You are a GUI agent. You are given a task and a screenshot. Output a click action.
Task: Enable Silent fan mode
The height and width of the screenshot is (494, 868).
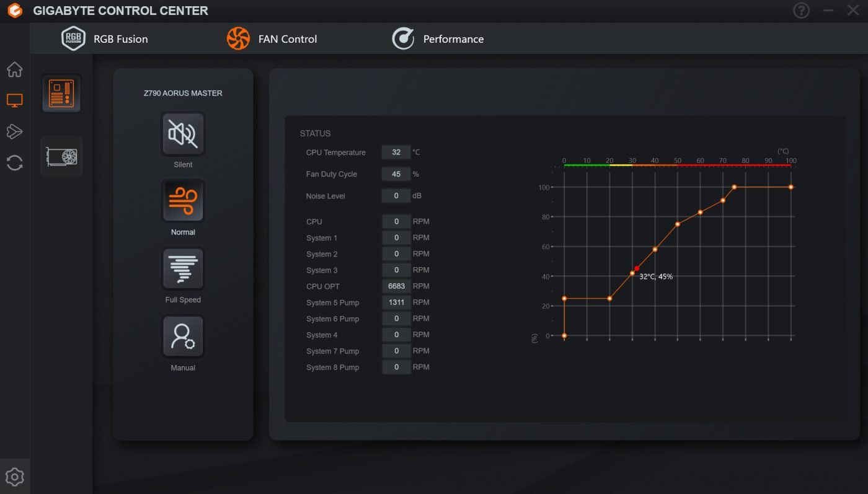(183, 134)
